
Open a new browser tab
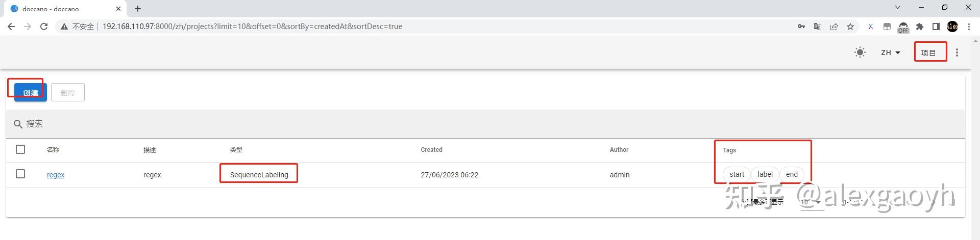coord(138,9)
